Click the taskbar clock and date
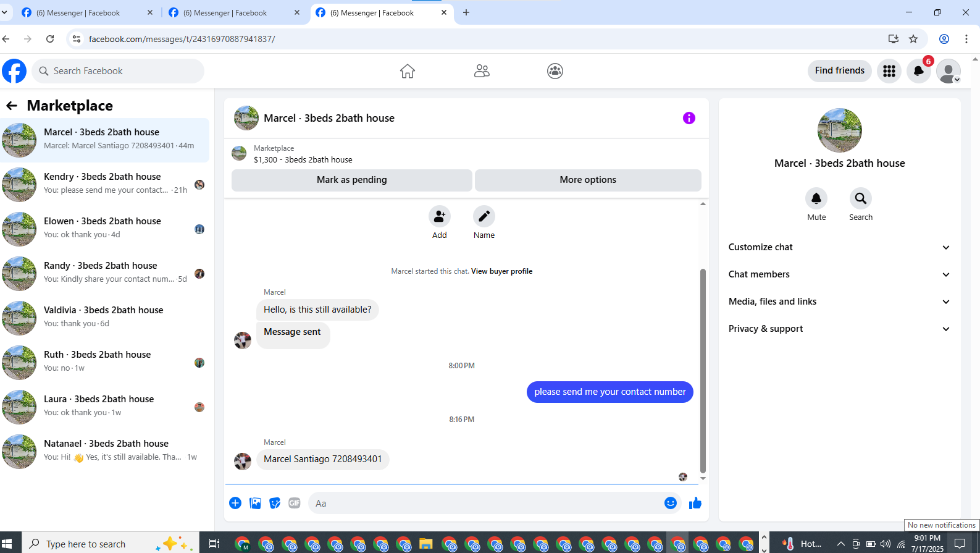This screenshot has width=980, height=553. click(x=928, y=544)
